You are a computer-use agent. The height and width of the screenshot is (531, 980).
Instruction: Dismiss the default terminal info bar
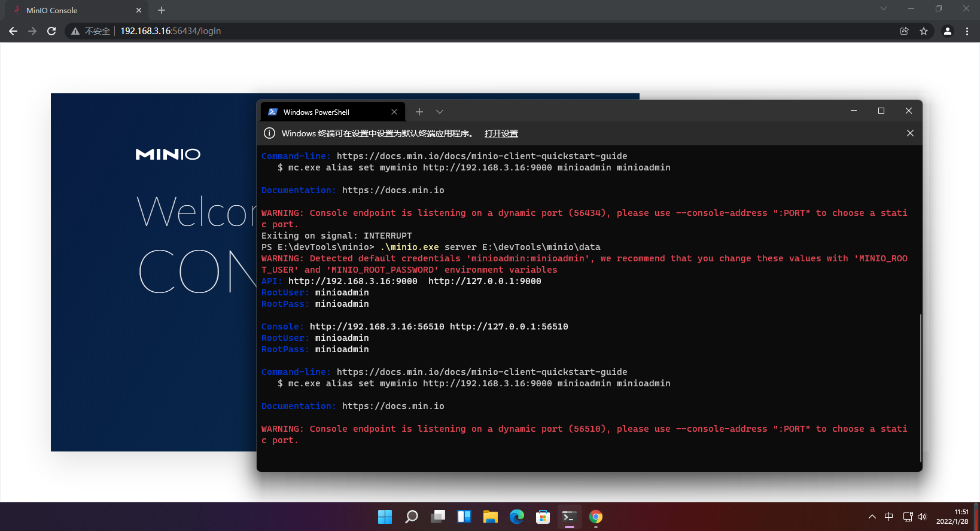click(910, 133)
